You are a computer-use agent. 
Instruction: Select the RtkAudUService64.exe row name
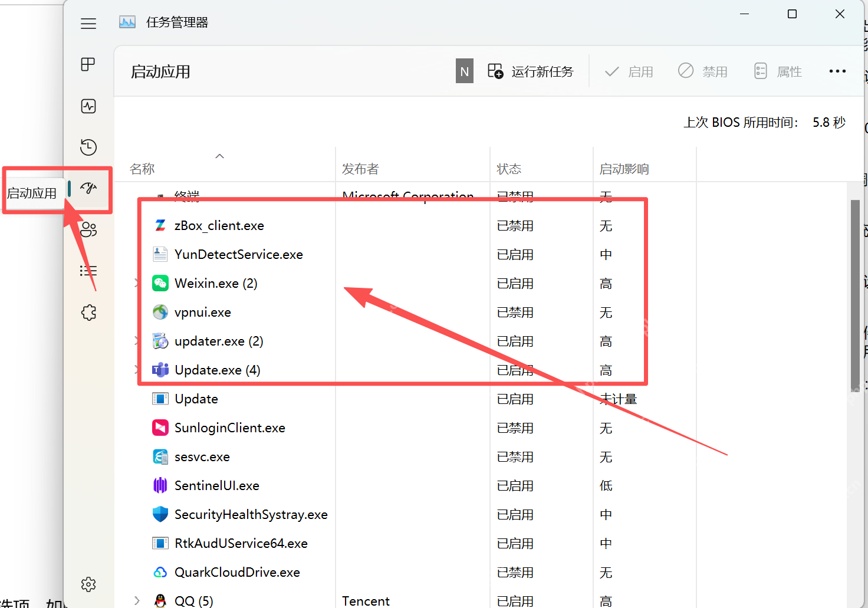[241, 543]
